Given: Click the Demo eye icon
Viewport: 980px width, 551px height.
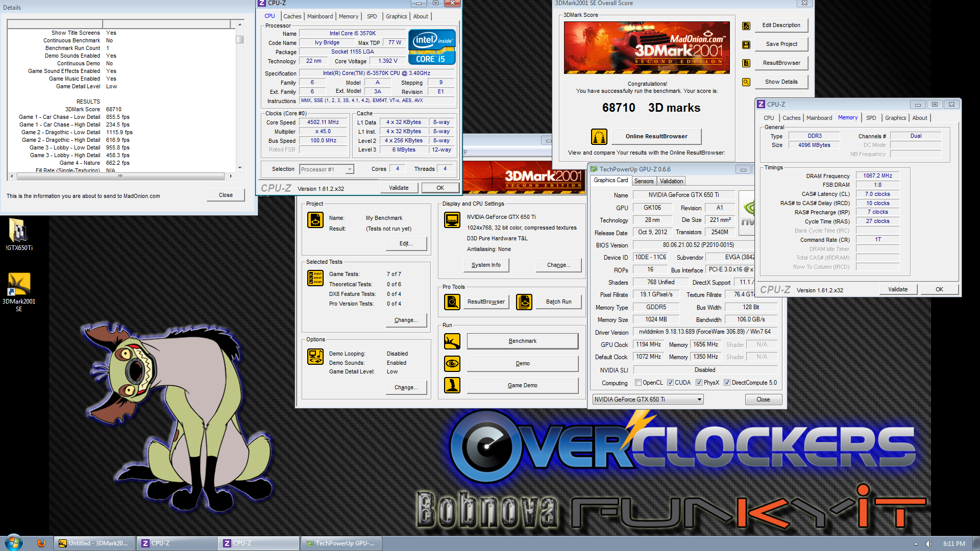Looking at the screenshot, I should (452, 364).
